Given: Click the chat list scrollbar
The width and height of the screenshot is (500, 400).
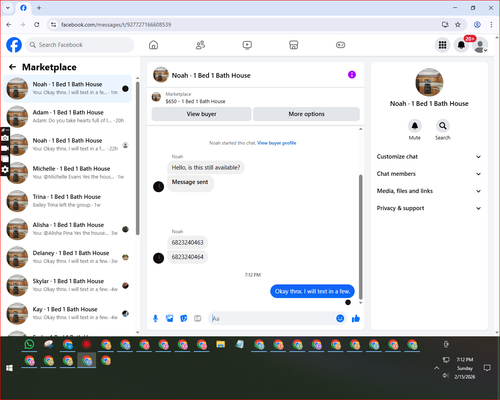Looking at the screenshot, I should tap(137, 158).
